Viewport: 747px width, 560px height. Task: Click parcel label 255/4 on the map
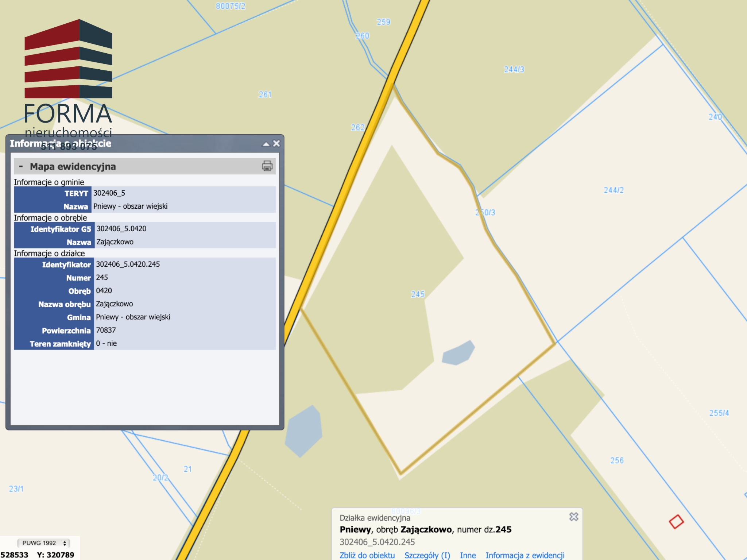719,413
